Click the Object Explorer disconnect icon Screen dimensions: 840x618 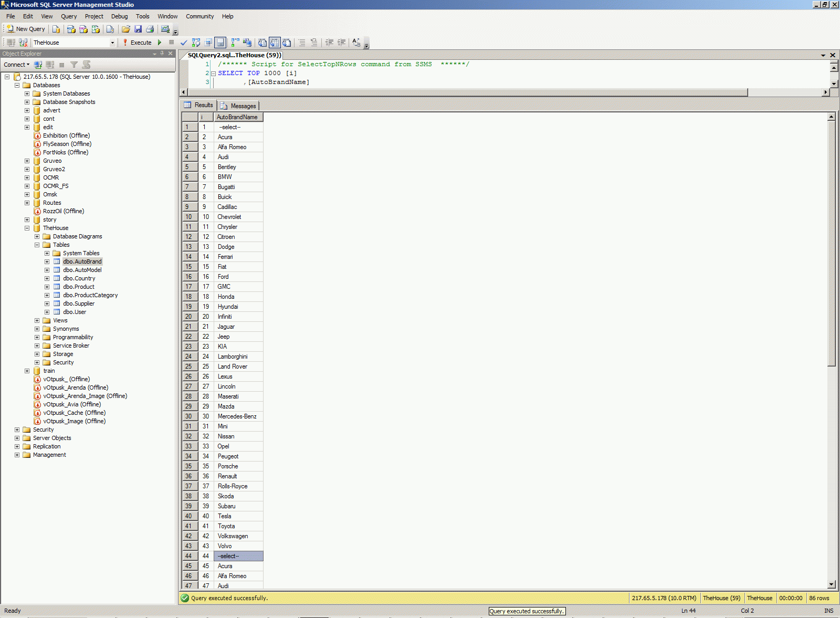click(x=50, y=65)
